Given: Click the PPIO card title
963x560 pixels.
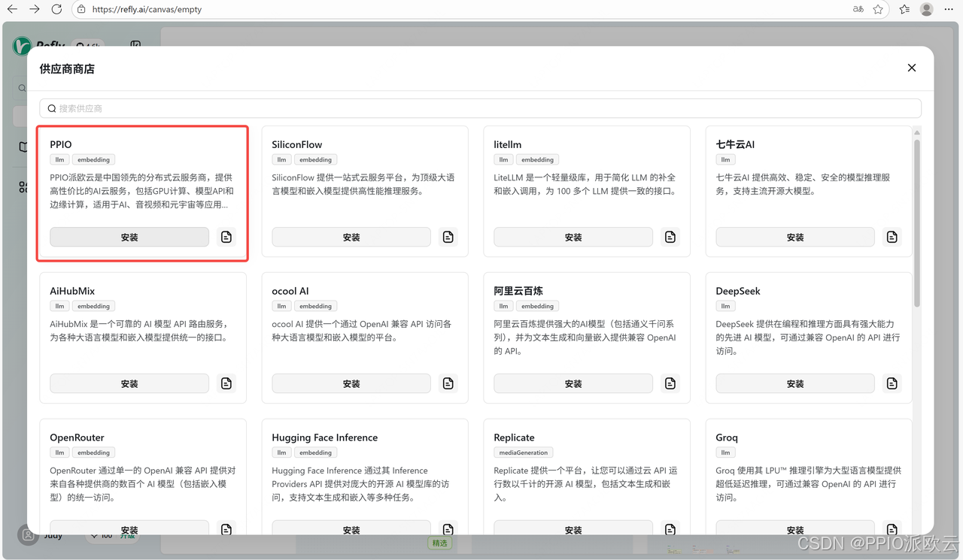Looking at the screenshot, I should [61, 144].
